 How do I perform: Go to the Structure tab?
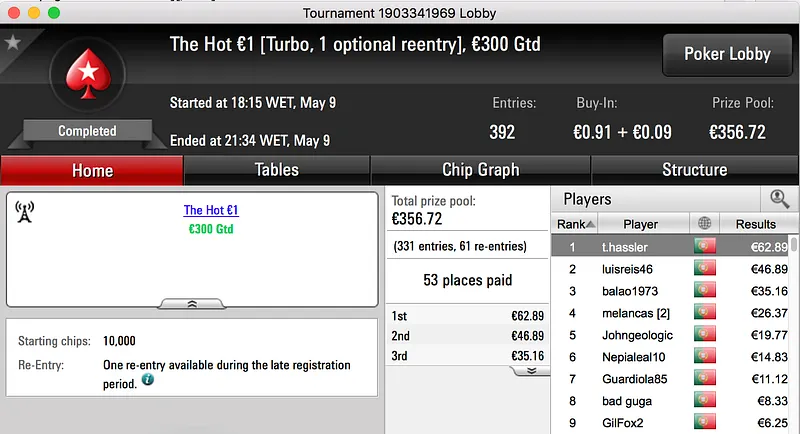click(694, 170)
